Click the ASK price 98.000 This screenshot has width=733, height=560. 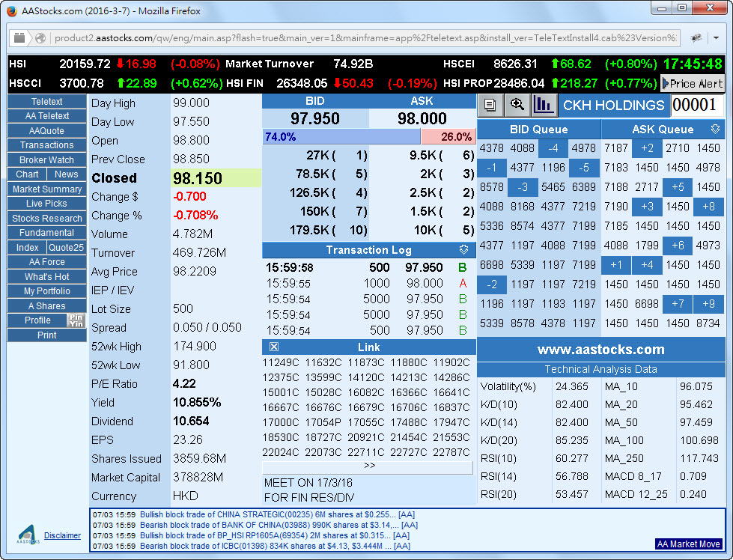pos(422,119)
